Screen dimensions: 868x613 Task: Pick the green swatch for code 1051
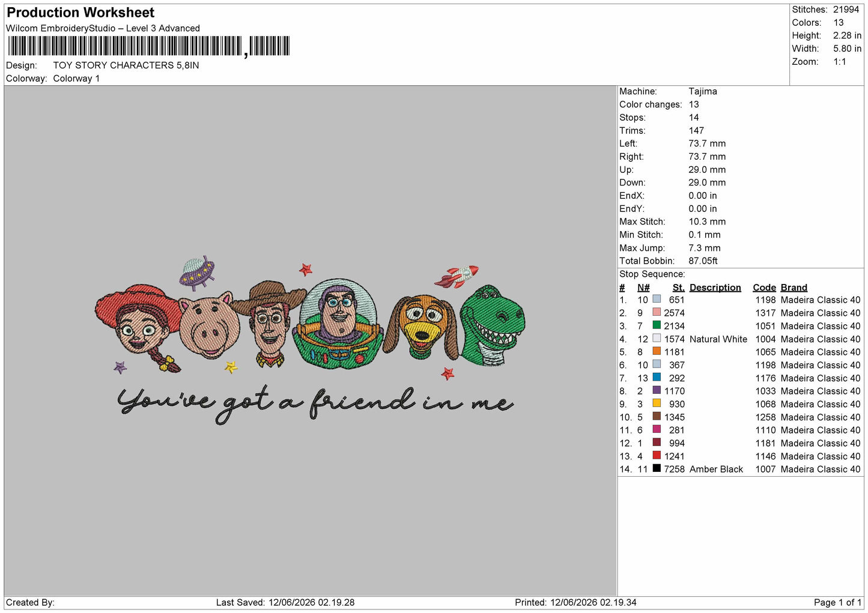pos(657,325)
